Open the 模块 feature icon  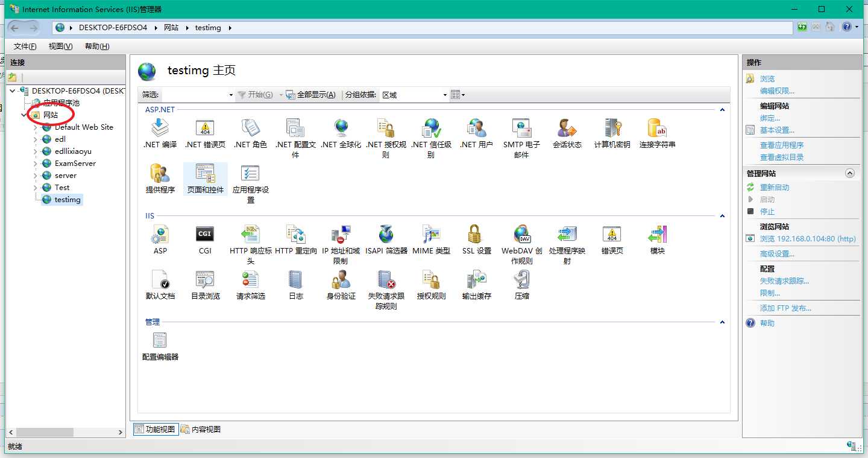(657, 240)
